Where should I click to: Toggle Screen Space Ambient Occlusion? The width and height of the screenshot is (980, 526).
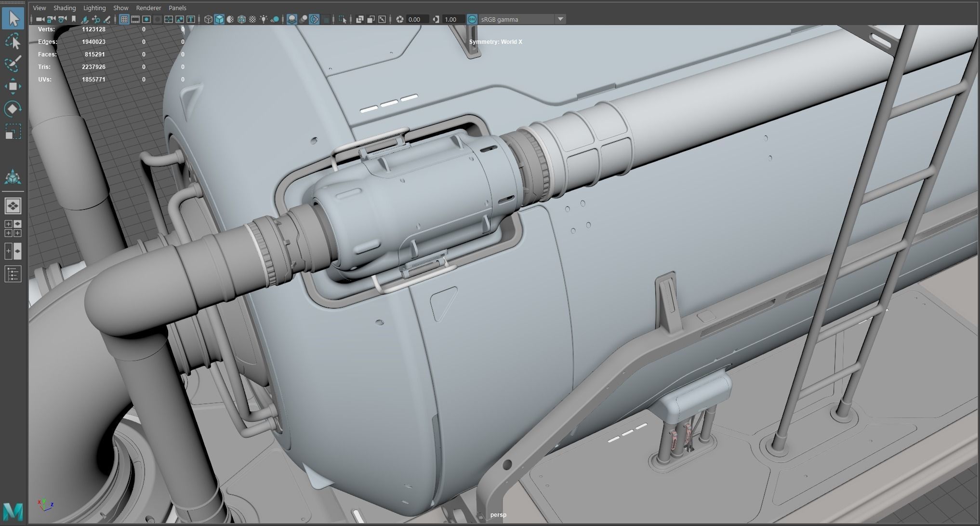(292, 19)
